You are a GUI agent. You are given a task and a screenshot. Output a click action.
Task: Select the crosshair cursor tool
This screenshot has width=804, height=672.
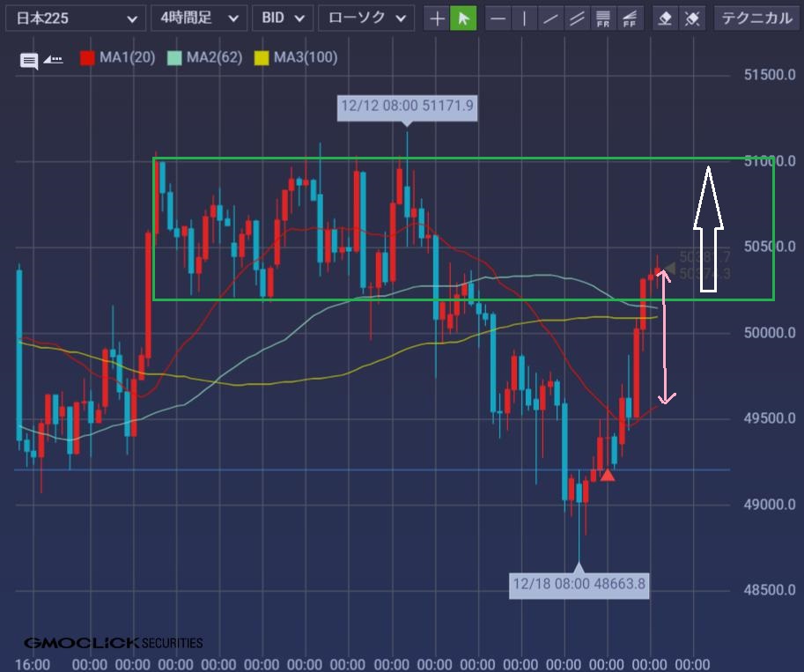pos(437,18)
